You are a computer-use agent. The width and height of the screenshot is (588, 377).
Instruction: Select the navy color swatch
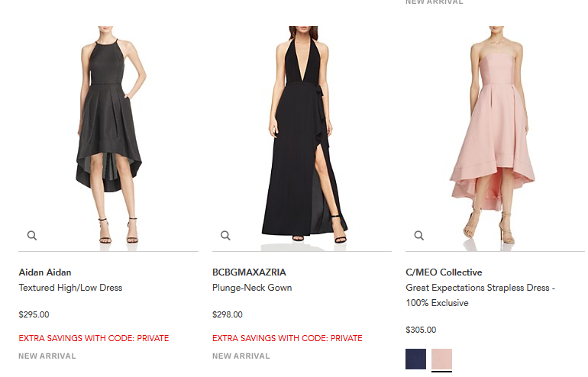click(x=415, y=359)
